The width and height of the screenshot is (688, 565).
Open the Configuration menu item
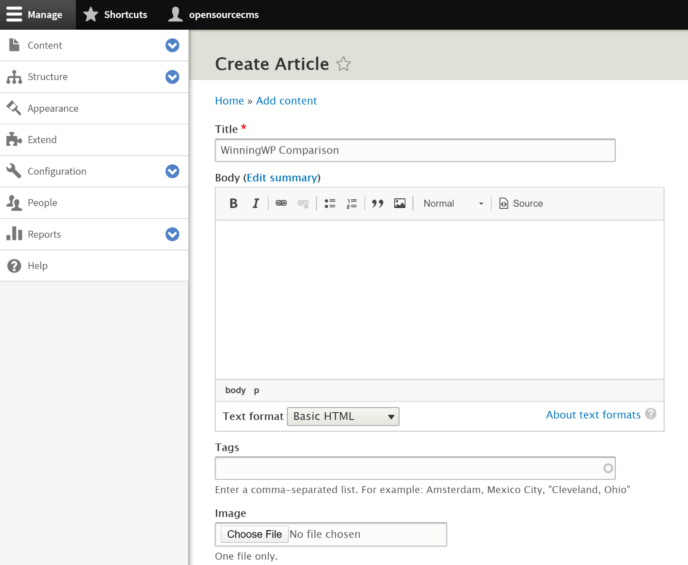coord(57,171)
